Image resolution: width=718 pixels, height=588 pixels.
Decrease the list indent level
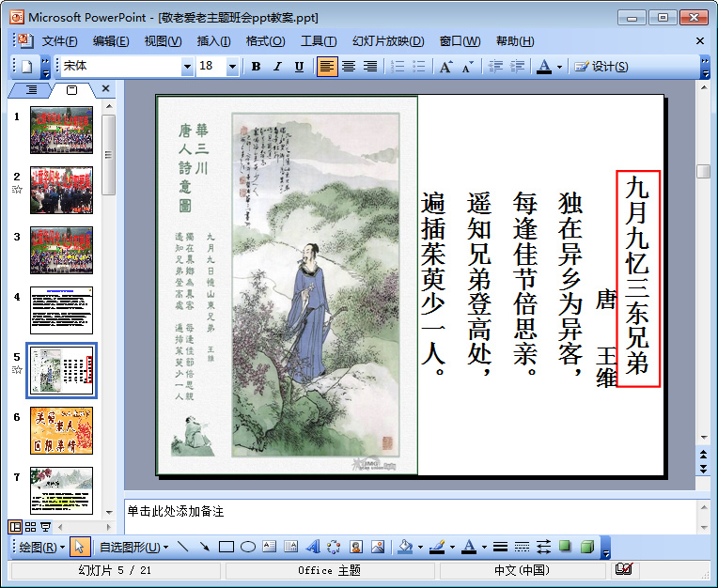[495, 67]
